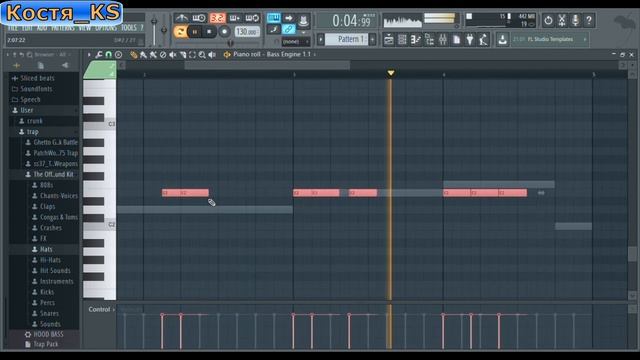This screenshot has height=360, width=640.
Task: Open the piano roll menu arrow
Action: (x=89, y=54)
